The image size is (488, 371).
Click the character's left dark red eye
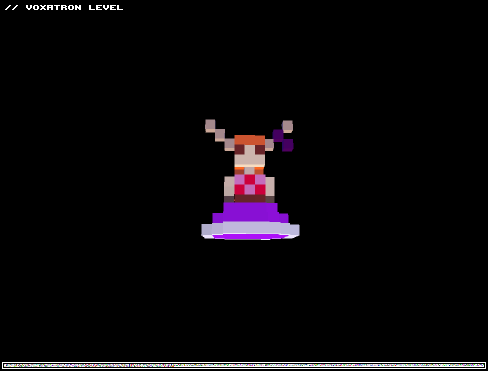[x=239, y=149]
